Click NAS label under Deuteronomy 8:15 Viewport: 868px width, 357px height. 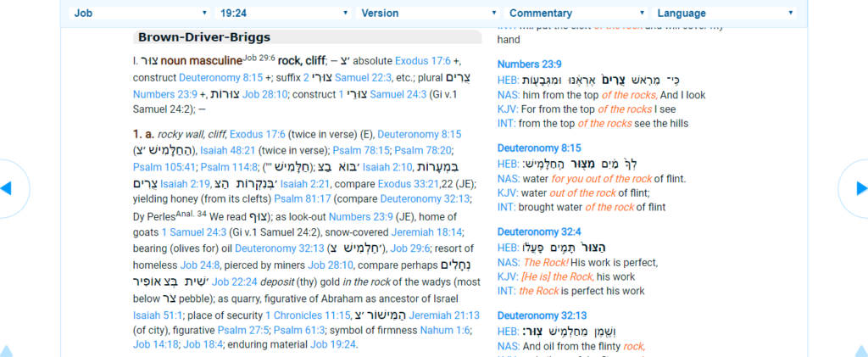click(509, 179)
